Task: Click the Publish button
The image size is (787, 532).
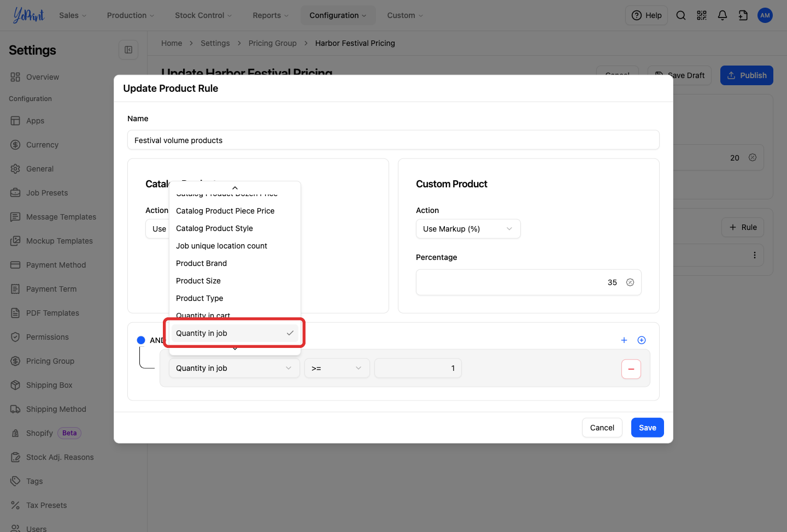Action: click(x=747, y=75)
